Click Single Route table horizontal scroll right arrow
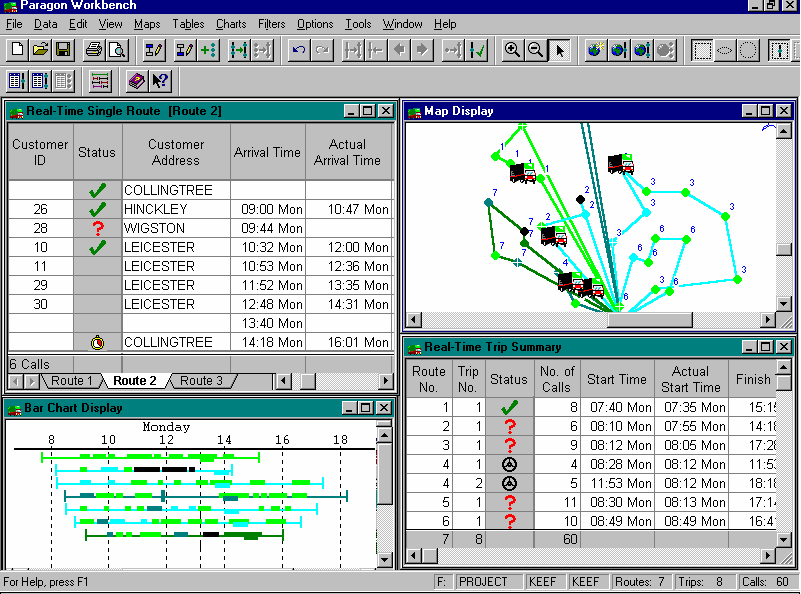 (386, 381)
